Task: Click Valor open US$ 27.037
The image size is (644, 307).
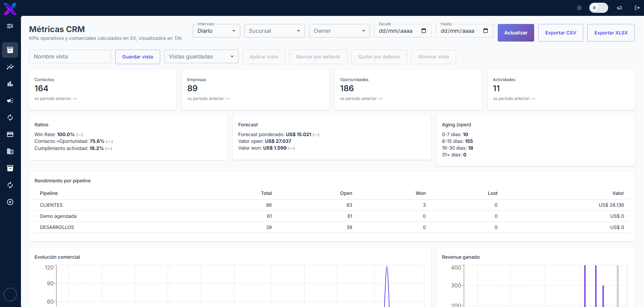Action: click(x=265, y=141)
